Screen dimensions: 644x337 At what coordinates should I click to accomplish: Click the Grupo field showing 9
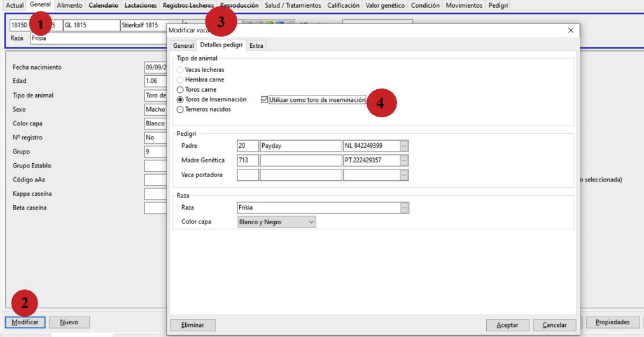click(x=156, y=152)
